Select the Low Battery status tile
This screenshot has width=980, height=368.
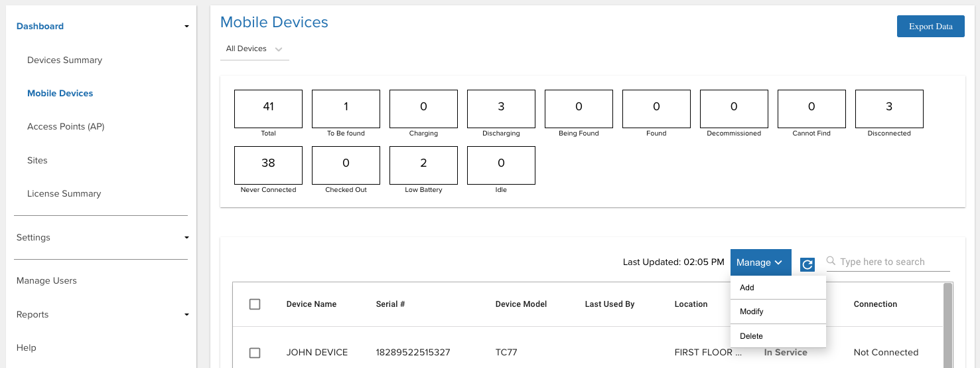tap(423, 165)
